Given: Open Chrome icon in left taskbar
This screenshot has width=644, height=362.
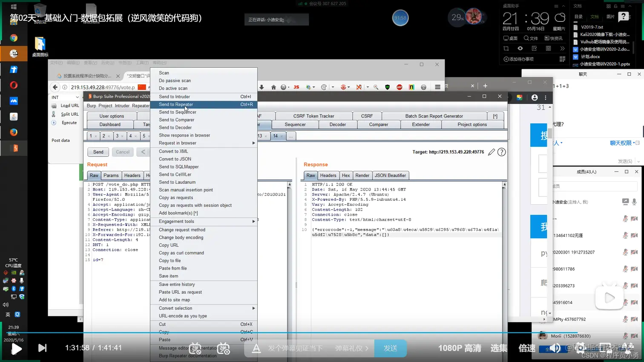Looking at the screenshot, I should click(x=14, y=38).
